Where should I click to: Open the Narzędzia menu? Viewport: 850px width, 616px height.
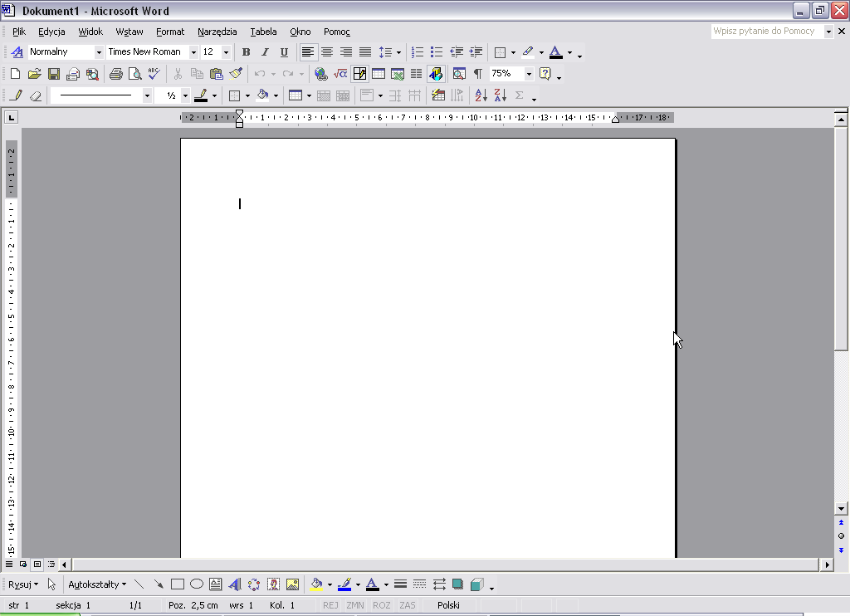[x=217, y=32]
